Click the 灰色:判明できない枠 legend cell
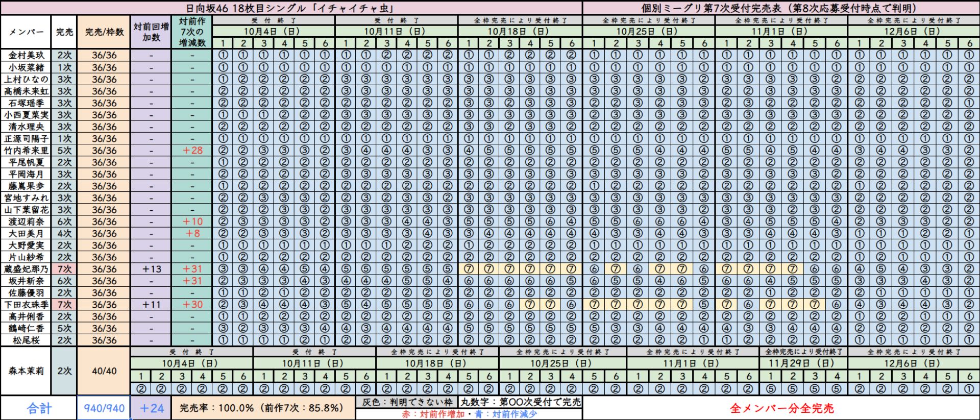This screenshot has width=980, height=420. tap(407, 402)
